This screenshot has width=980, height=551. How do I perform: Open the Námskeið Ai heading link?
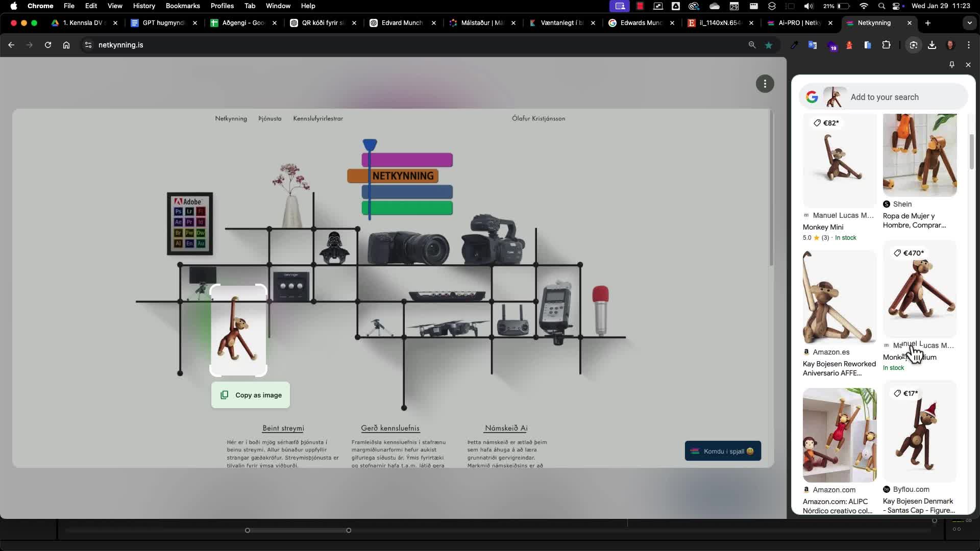(x=506, y=428)
